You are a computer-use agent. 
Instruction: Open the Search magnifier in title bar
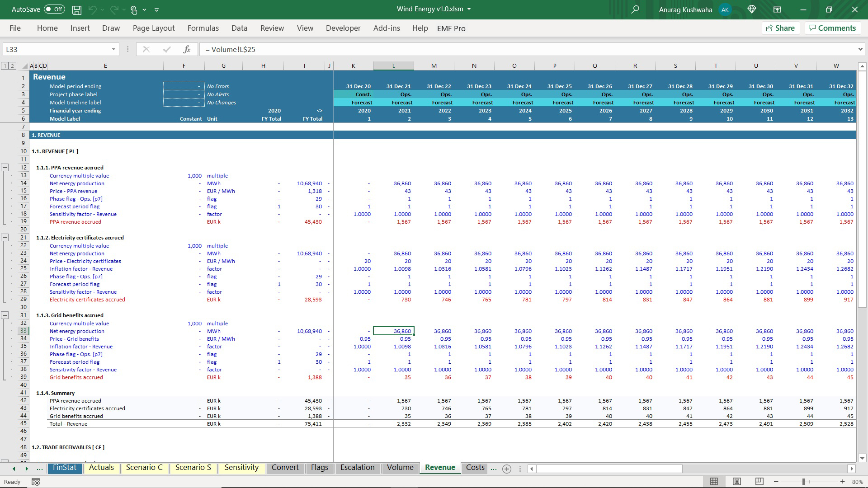[x=635, y=9]
